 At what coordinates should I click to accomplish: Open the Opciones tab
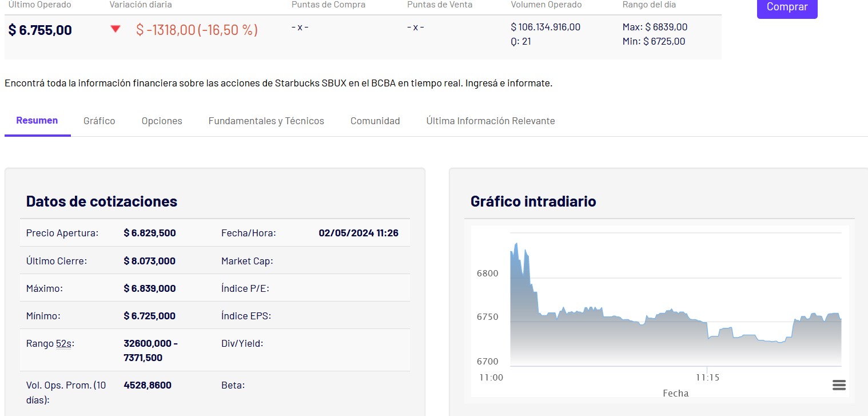coord(162,121)
